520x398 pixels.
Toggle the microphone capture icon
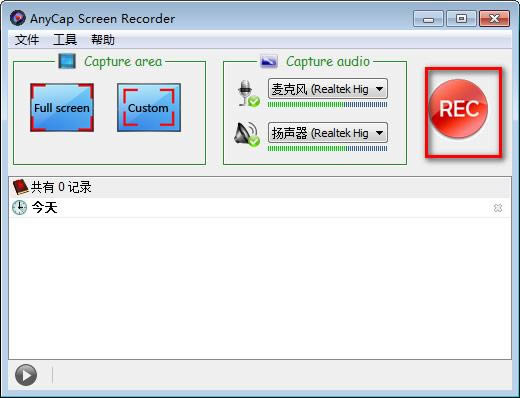tap(248, 94)
